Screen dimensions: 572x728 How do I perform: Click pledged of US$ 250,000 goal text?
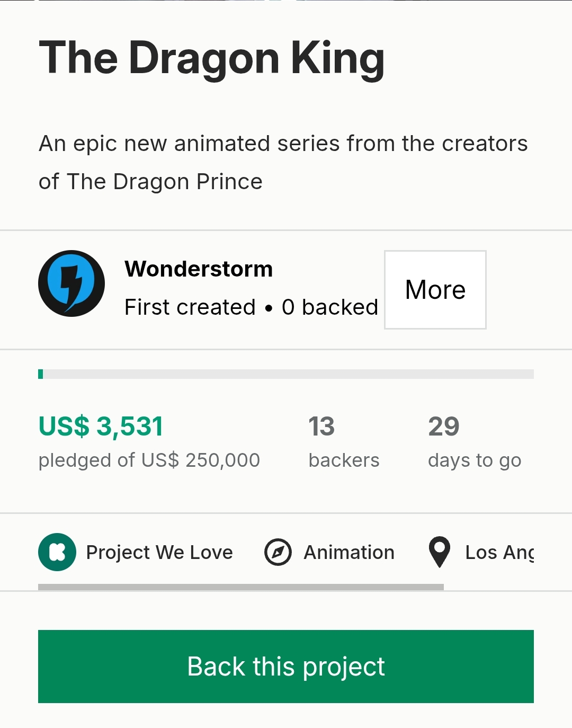[149, 460]
